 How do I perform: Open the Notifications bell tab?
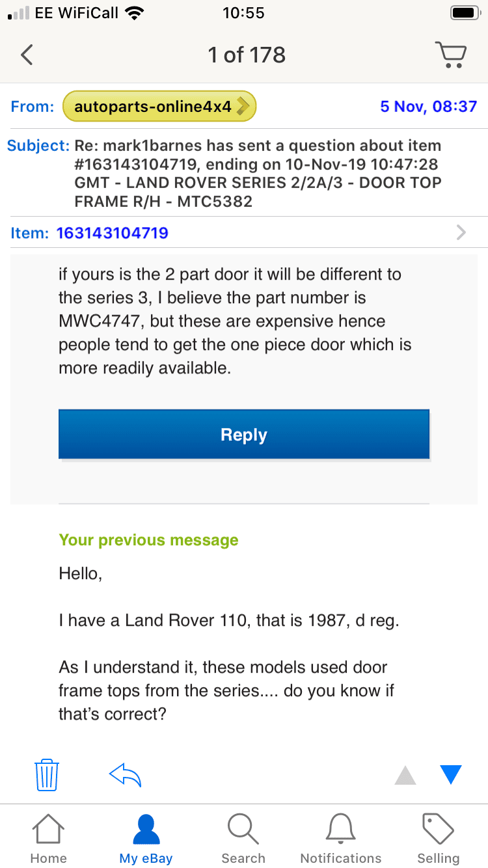(x=341, y=840)
